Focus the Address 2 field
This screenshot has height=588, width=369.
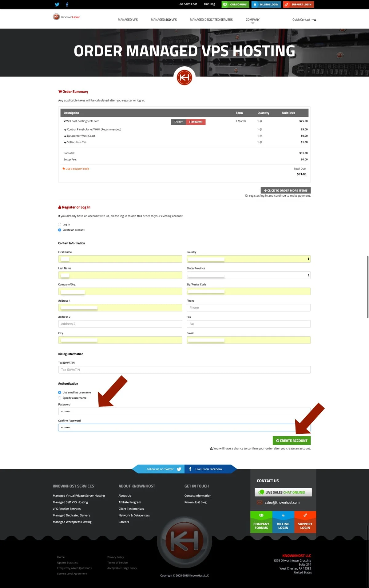[120, 324]
